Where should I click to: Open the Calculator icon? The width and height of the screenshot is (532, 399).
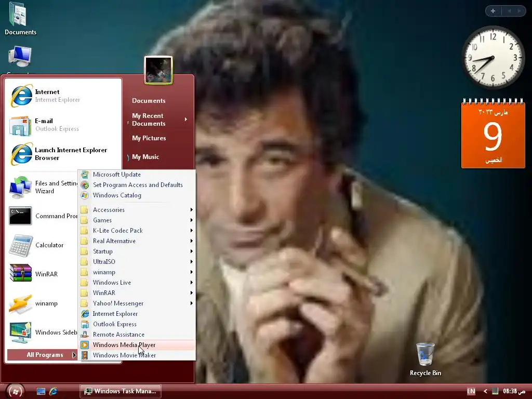pyautogui.click(x=21, y=245)
